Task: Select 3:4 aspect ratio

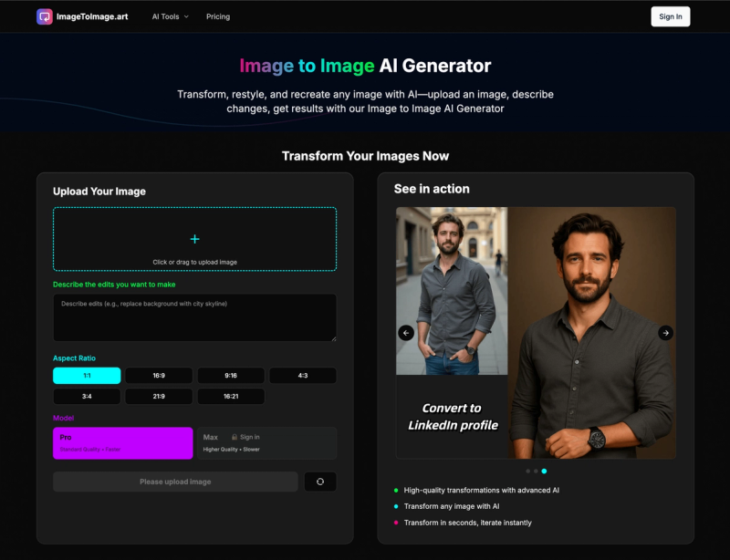Action: tap(87, 396)
